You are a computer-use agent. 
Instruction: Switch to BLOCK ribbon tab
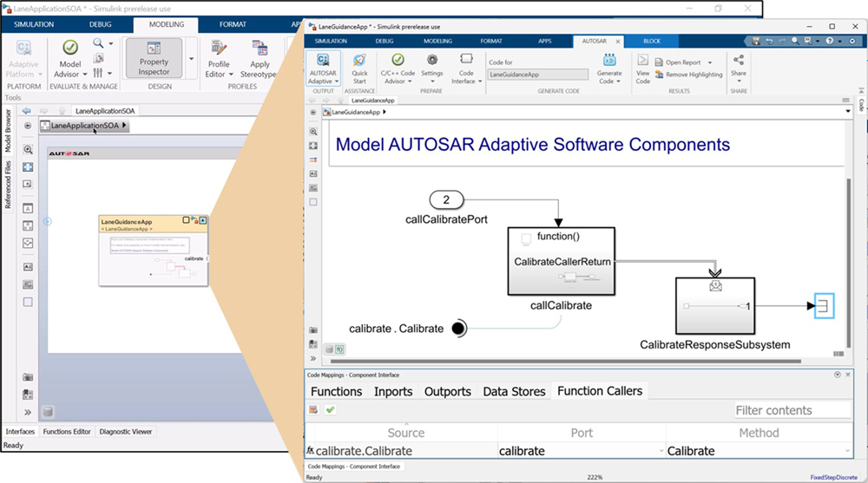652,41
